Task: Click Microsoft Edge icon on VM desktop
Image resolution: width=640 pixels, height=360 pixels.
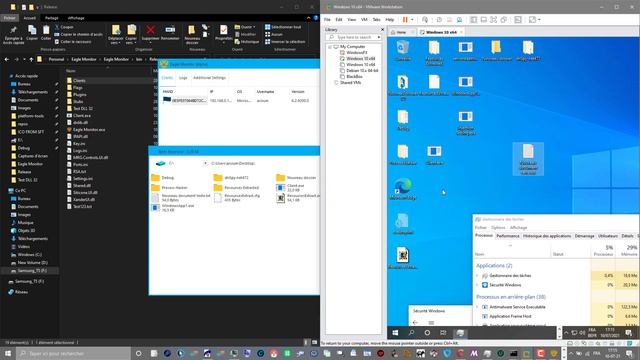Action: 402,190
